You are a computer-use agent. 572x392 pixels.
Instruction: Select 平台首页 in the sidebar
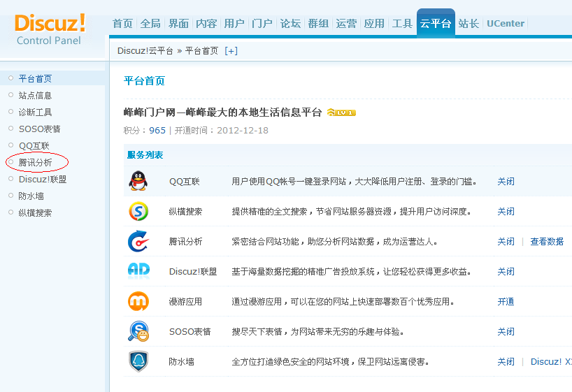(36, 78)
